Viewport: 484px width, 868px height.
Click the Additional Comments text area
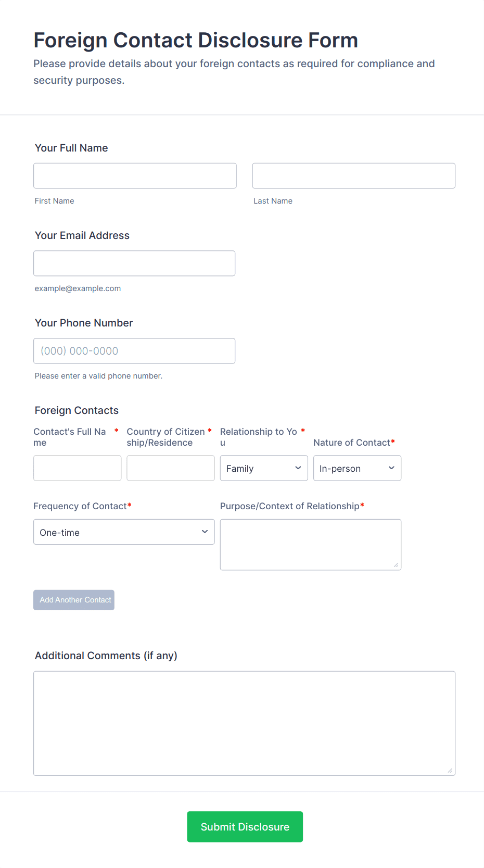244,723
